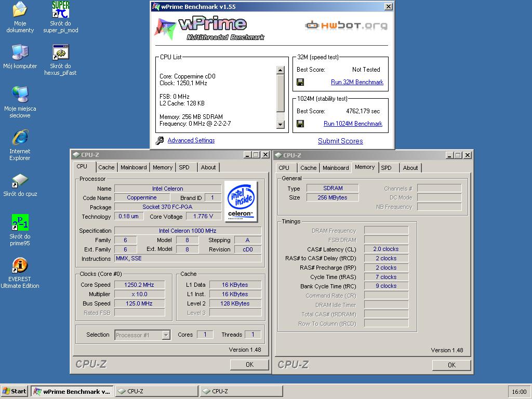Click CPU List scroll up arrow
Screen dimensions: 532x399
(x=280, y=70)
